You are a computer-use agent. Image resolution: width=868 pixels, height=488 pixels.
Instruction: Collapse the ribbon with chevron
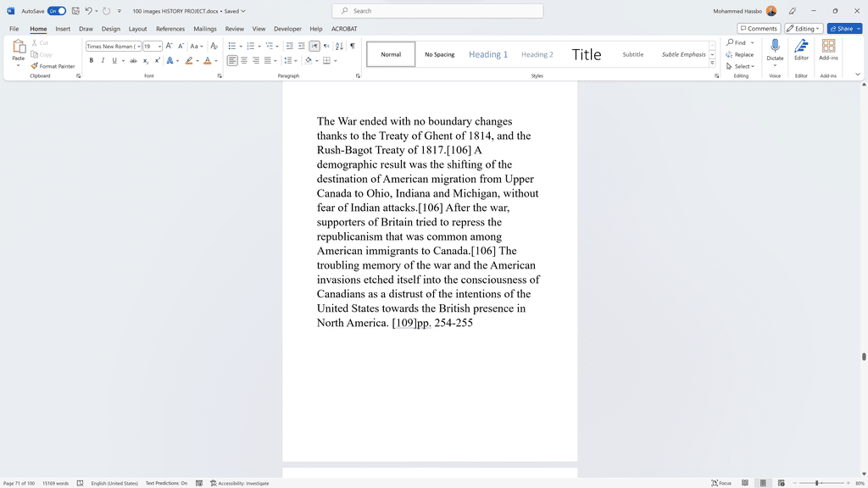coord(858,75)
